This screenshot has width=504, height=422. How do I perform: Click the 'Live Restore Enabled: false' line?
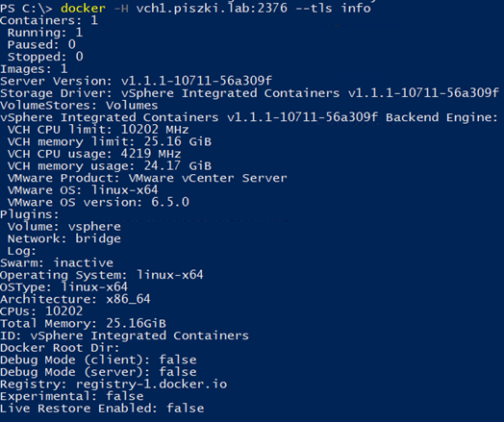tap(102, 409)
